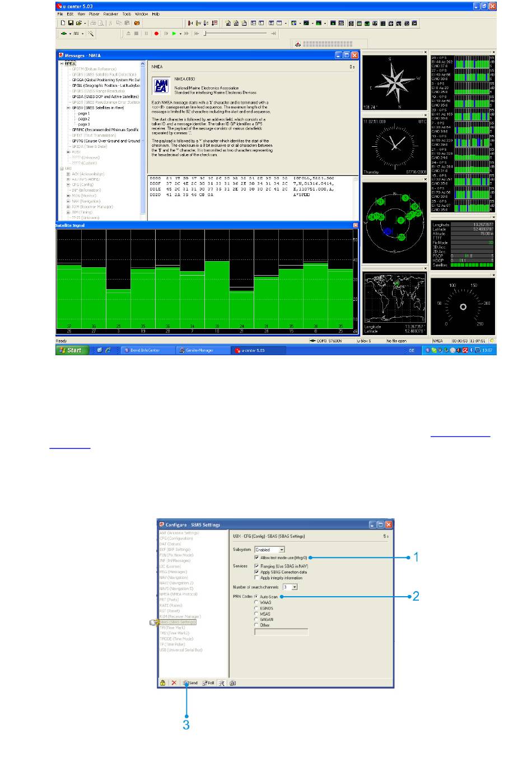Click the green Play button in player toolbar
The image size is (532, 762).
[174, 34]
